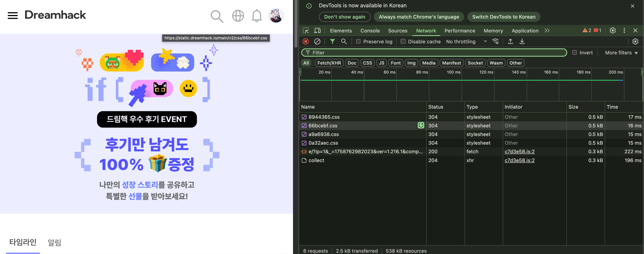
Task: Click the Don't show again button
Action: click(x=345, y=17)
